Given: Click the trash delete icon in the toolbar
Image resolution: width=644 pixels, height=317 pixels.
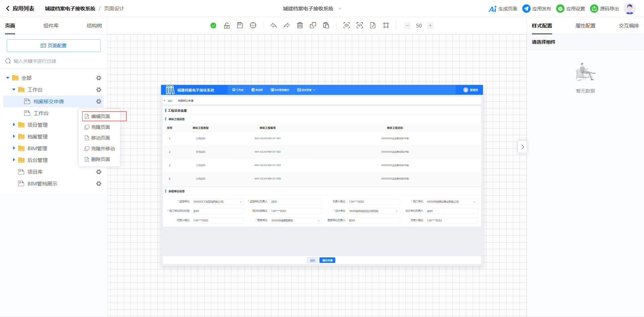Looking at the screenshot, I should click(x=300, y=25).
